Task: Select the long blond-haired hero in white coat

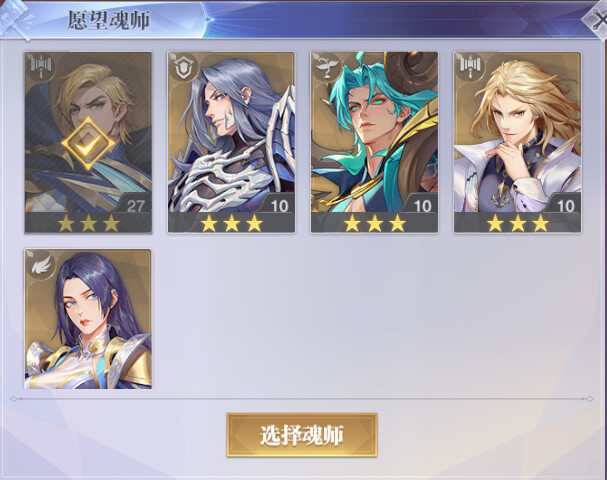Action: (x=518, y=142)
